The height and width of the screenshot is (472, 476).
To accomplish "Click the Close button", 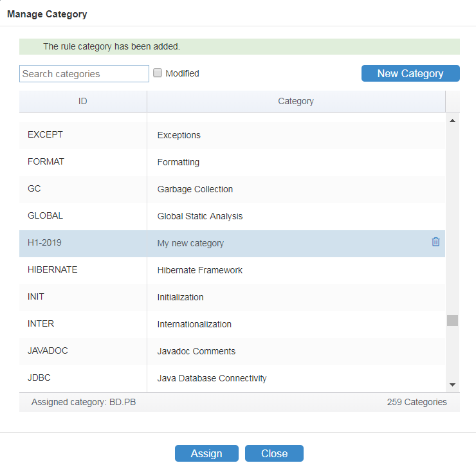I will tap(274, 453).
